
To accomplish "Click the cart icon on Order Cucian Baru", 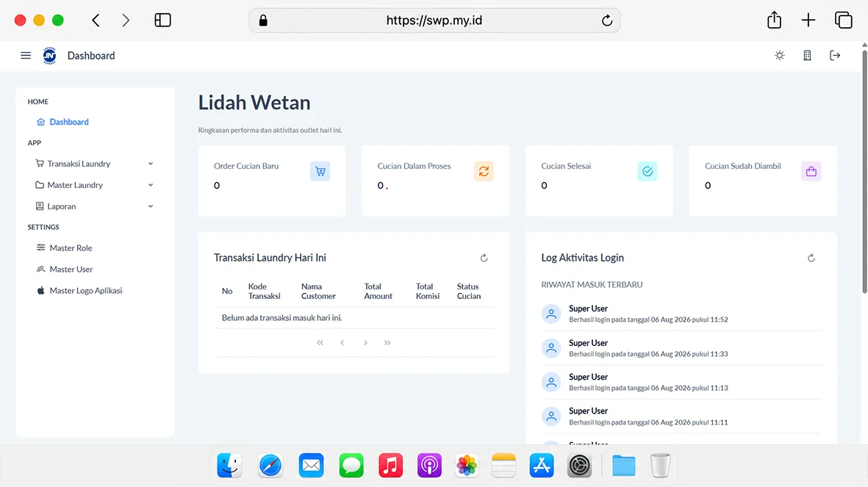I will [x=320, y=171].
